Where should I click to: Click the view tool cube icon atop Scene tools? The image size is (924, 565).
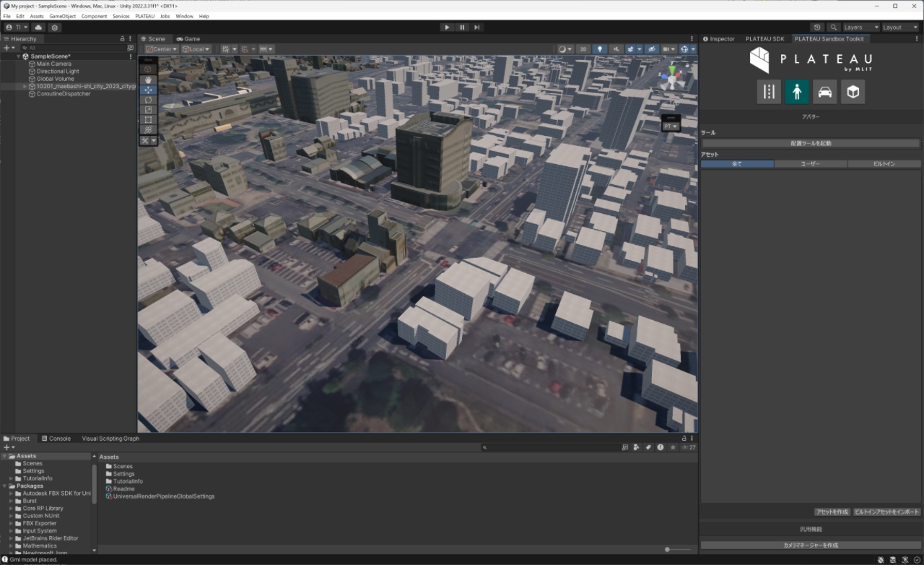(148, 69)
